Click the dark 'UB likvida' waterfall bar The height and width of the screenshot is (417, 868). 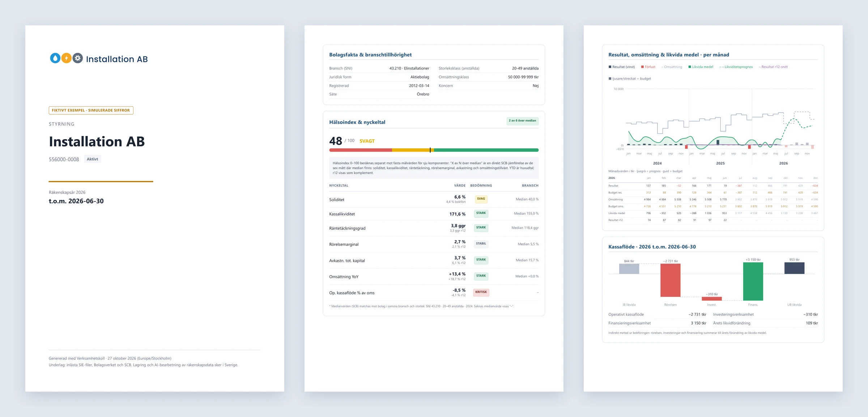click(794, 268)
